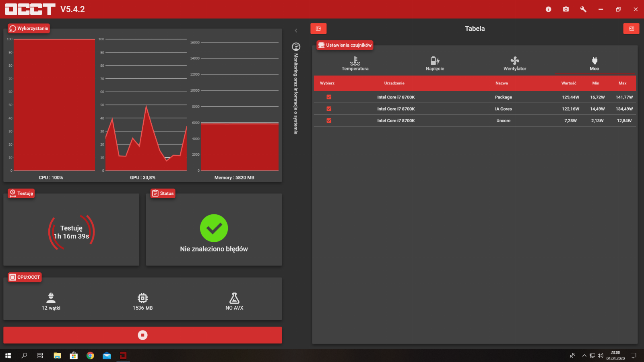
Task: Click the Testuję 1h 16m 39s timer
Action: pyautogui.click(x=71, y=232)
